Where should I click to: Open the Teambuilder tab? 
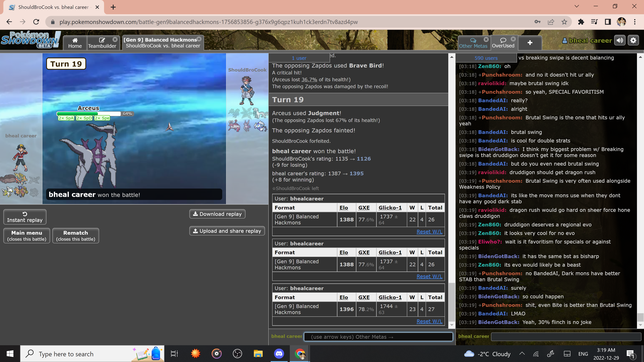pyautogui.click(x=102, y=43)
